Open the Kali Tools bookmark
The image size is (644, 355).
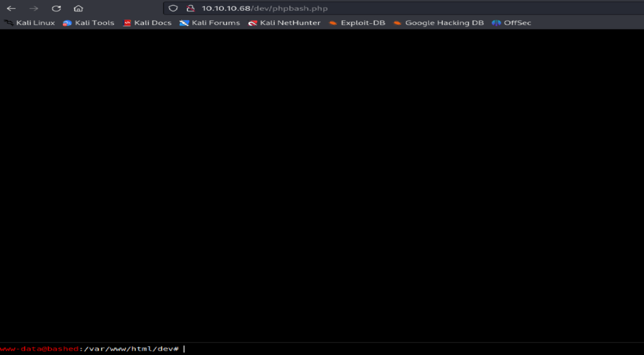click(x=88, y=23)
